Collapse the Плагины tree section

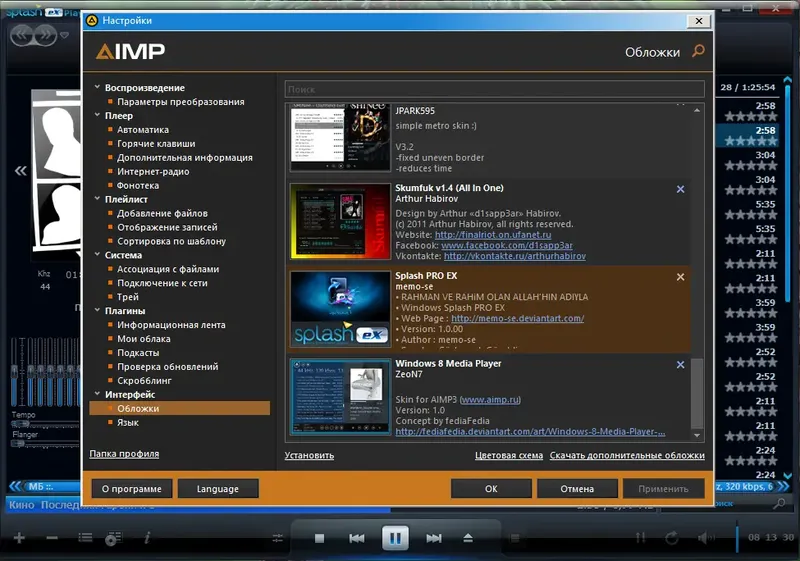(97, 310)
